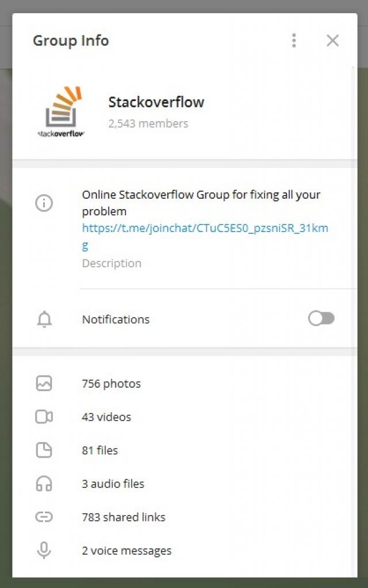This screenshot has height=588, width=368.
Task: Open the three-dot options menu
Action: tap(294, 41)
